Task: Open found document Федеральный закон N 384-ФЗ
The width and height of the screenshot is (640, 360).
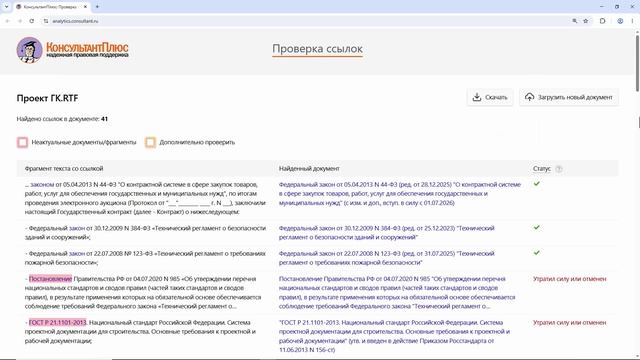Action: click(387, 233)
